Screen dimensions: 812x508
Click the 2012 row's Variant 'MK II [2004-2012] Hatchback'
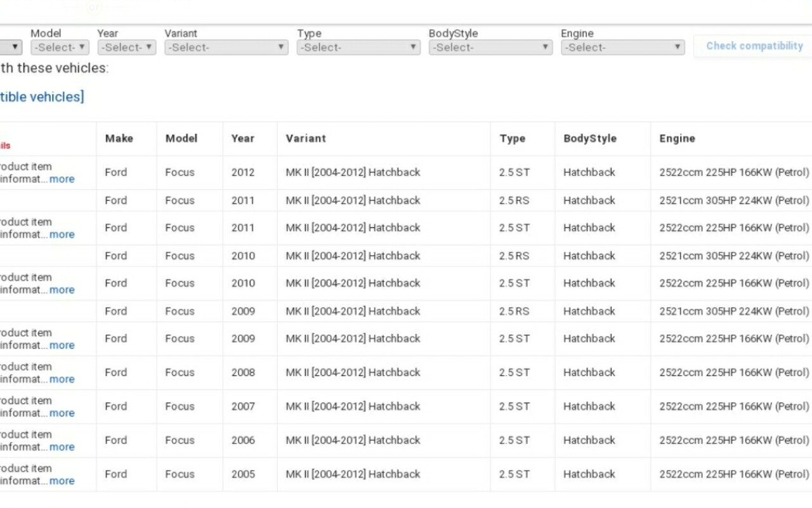click(x=353, y=172)
